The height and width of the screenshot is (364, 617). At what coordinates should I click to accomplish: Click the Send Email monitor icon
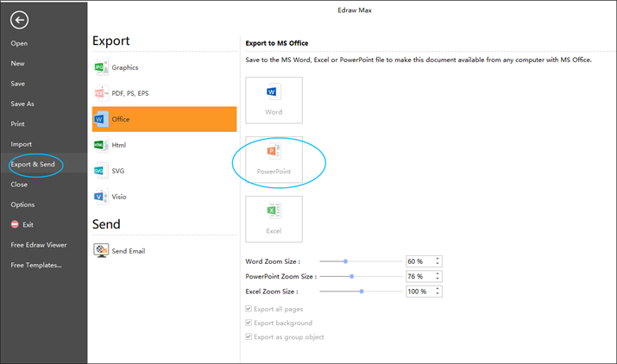tap(101, 250)
